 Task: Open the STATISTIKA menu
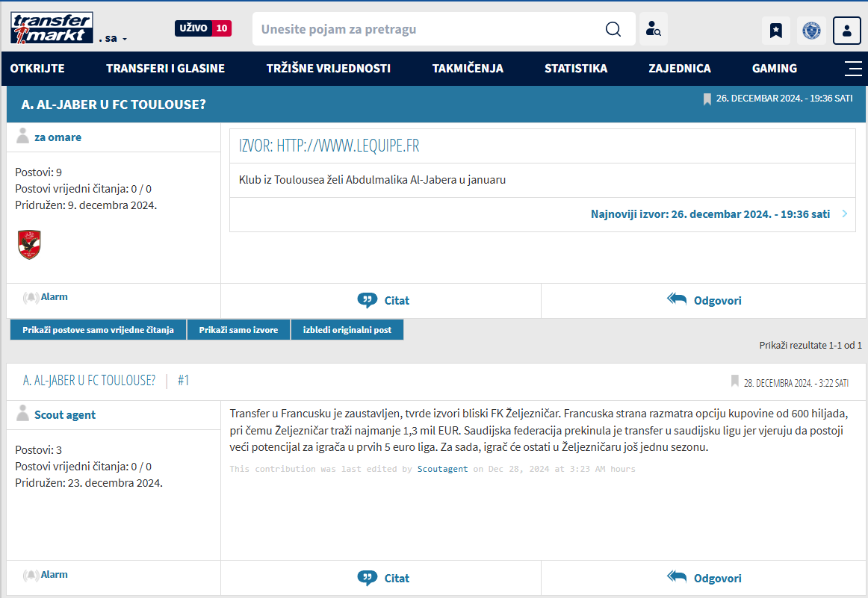tap(576, 69)
